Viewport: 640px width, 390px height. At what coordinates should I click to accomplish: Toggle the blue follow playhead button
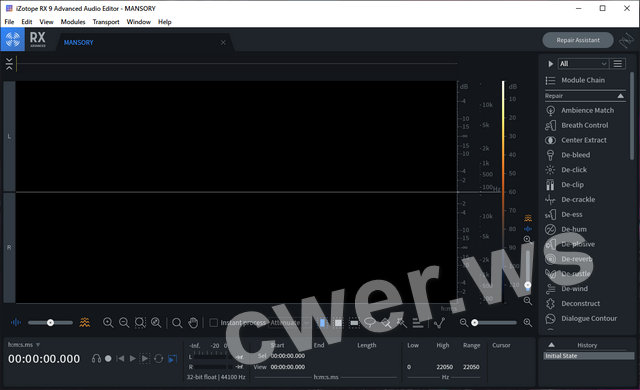coord(173,359)
